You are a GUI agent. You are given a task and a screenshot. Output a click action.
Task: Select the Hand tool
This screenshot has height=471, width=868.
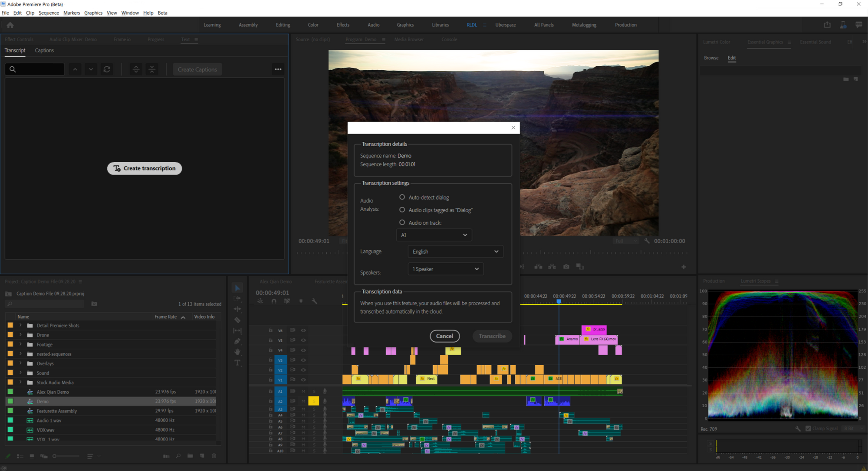click(237, 352)
